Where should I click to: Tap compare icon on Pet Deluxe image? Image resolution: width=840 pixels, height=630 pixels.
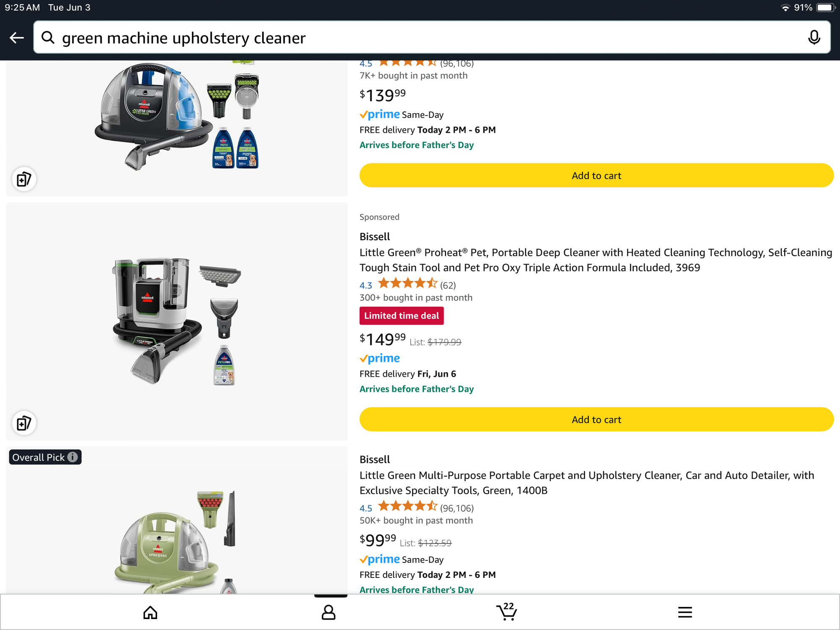24,179
